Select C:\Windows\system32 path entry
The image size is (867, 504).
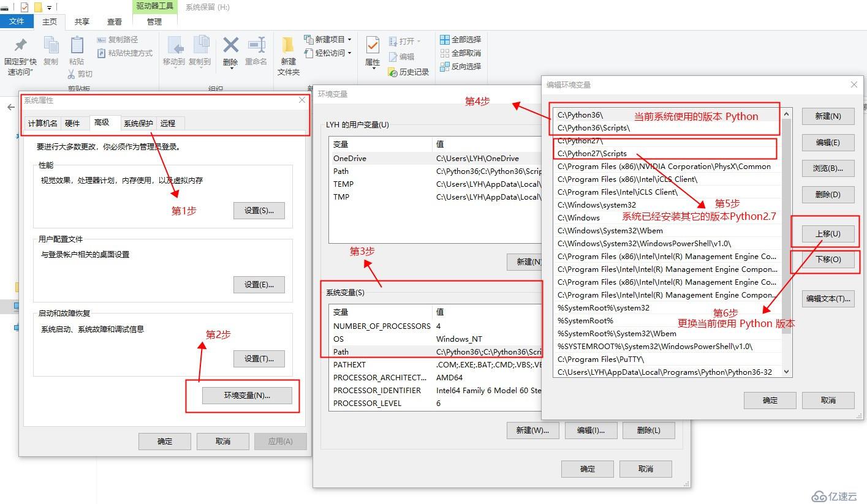(667, 205)
